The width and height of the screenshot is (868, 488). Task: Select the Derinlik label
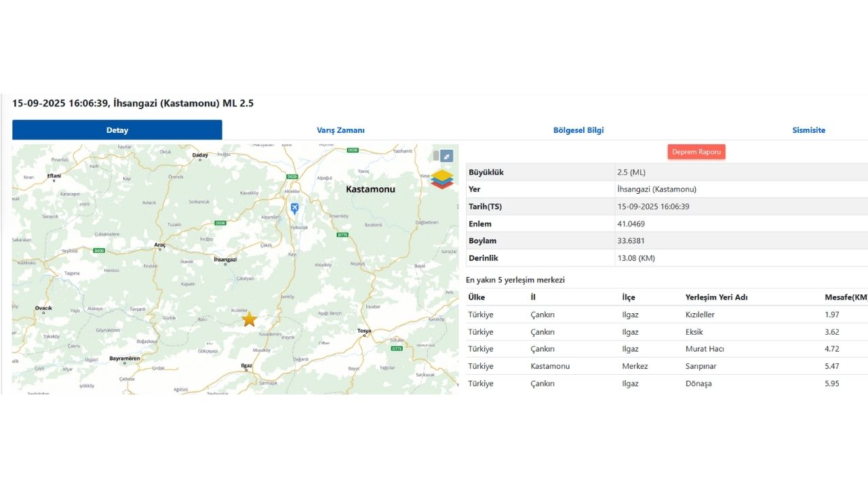click(484, 258)
